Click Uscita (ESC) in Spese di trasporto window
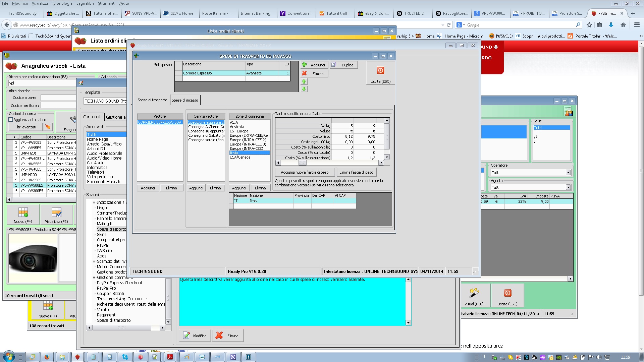Image resolution: width=644 pixels, height=362 pixels. (380, 73)
